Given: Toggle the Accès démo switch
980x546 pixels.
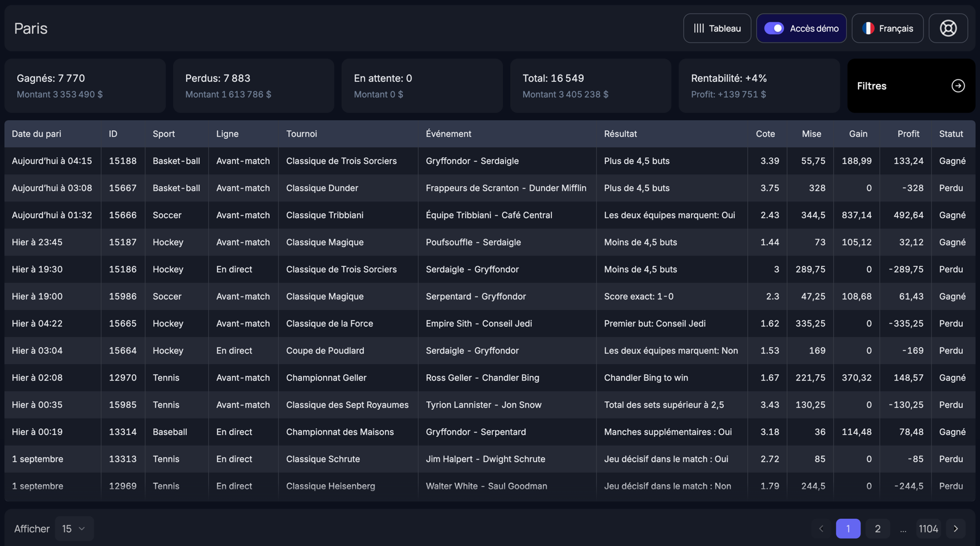Looking at the screenshot, I should point(774,28).
